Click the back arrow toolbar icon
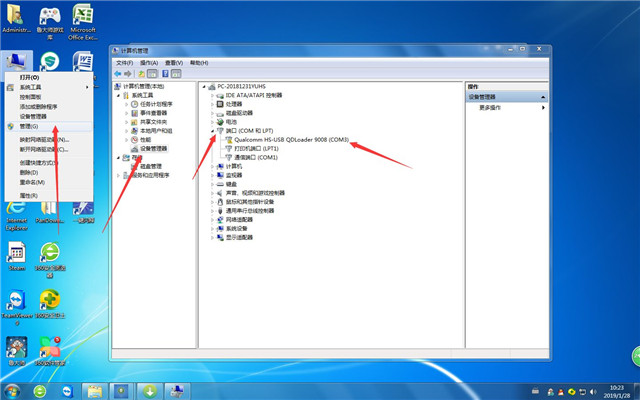The height and width of the screenshot is (400, 640). pyautogui.click(x=118, y=73)
